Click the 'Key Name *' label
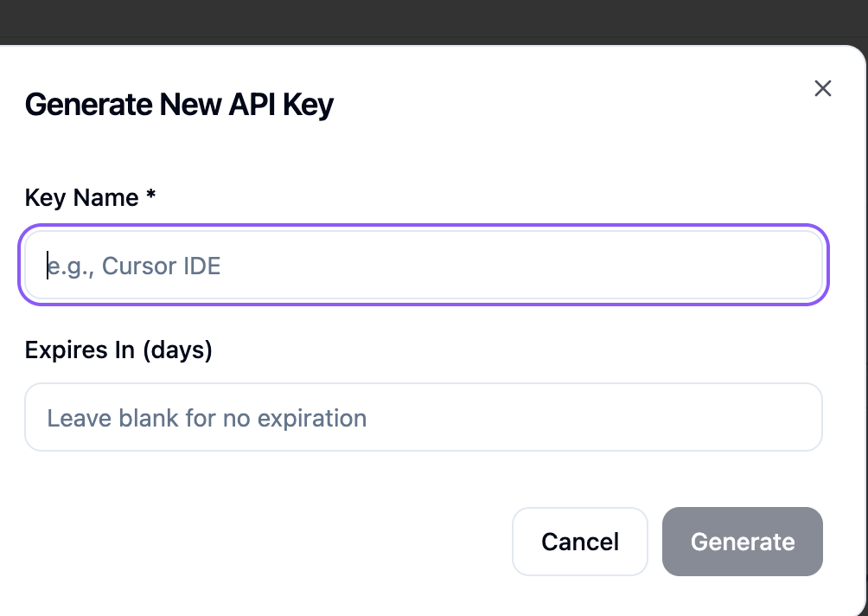The height and width of the screenshot is (616, 868). tap(88, 197)
